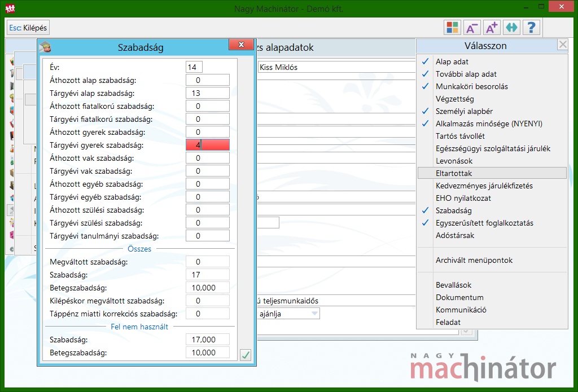The height and width of the screenshot is (392, 578).
Task: Click the teal width arrows icon
Action: pos(511,28)
